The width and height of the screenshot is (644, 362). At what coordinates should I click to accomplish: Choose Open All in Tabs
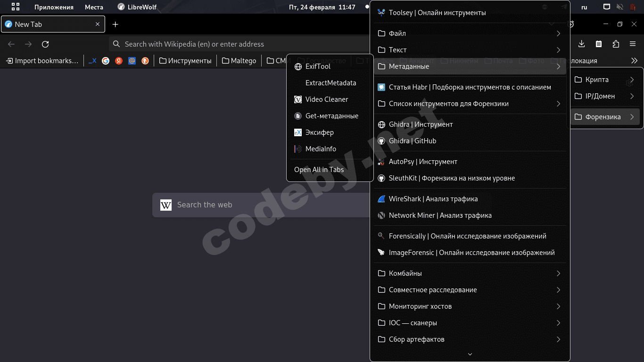pyautogui.click(x=330, y=170)
